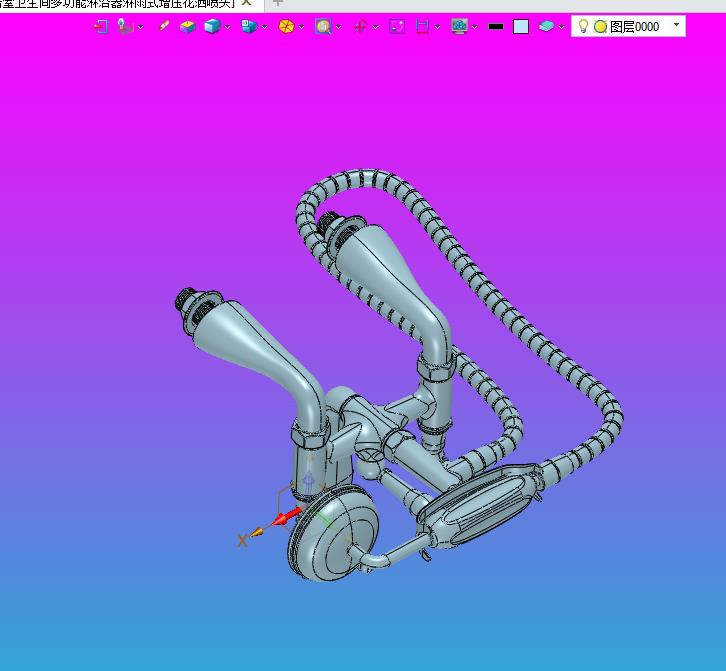The image size is (726, 671).
Task: Click the orange wireframe sphere icon
Action: coord(286,26)
